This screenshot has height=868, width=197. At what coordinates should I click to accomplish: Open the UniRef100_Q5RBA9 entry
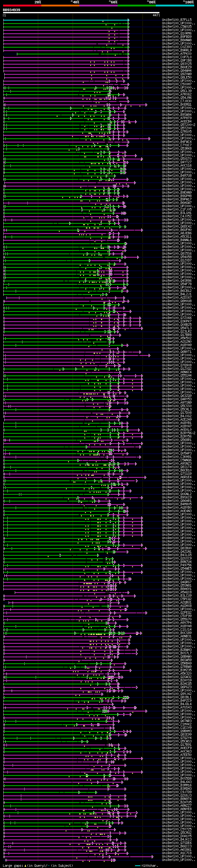(177, 664)
